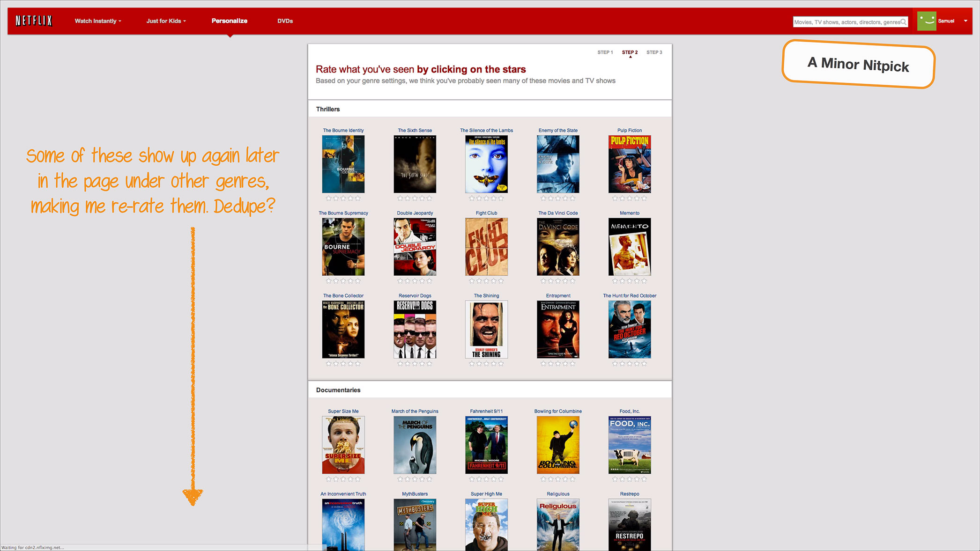The image size is (980, 551).
Task: Rate The Sixth Sense with the star row
Action: pyautogui.click(x=415, y=198)
